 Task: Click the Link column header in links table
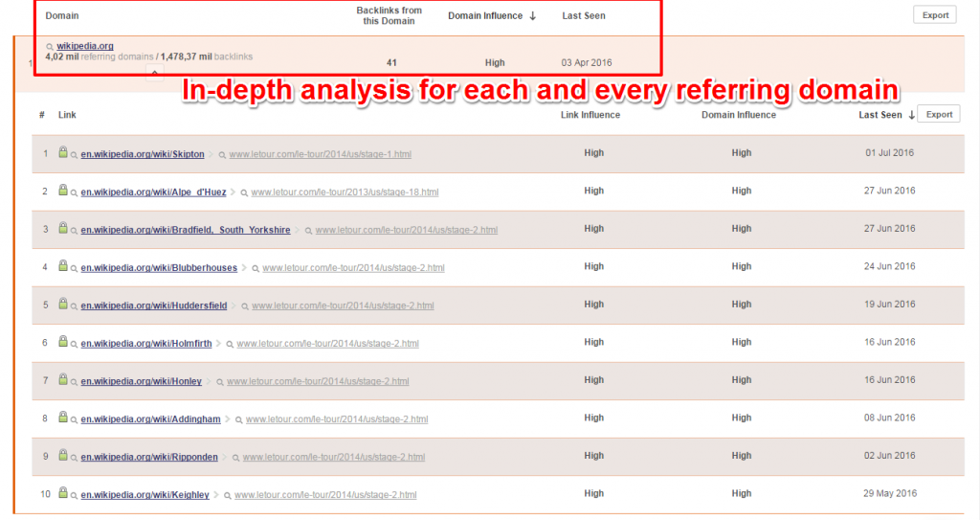pyautogui.click(x=67, y=115)
